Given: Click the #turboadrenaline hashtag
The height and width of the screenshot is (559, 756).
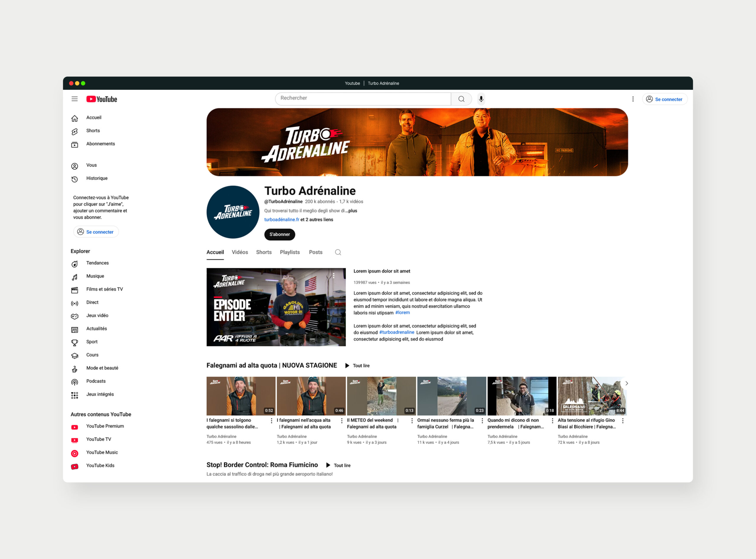Looking at the screenshot, I should coord(397,333).
